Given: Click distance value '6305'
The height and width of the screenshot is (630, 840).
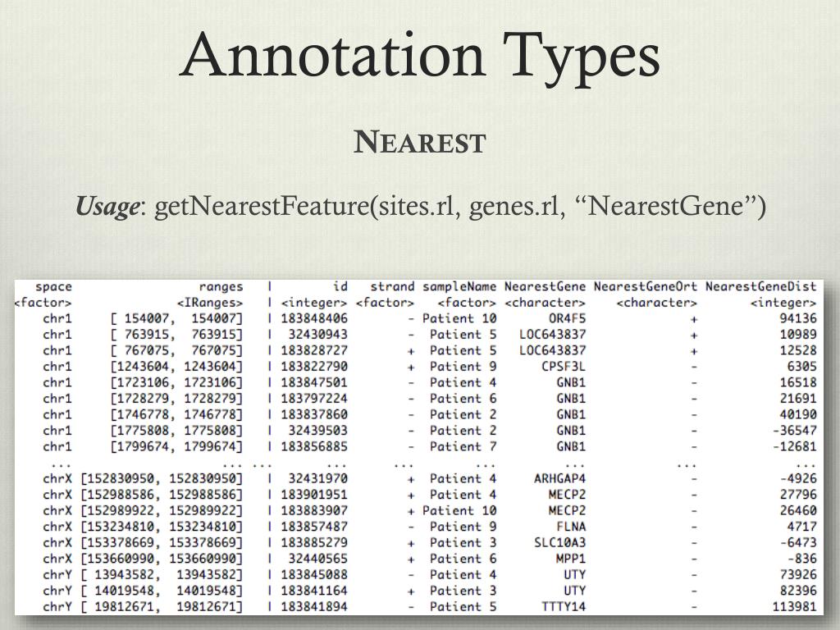Looking at the screenshot, I should pyautogui.click(x=802, y=367).
